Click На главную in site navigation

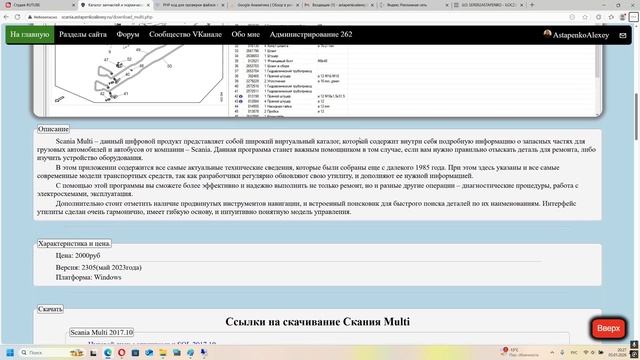point(30,34)
